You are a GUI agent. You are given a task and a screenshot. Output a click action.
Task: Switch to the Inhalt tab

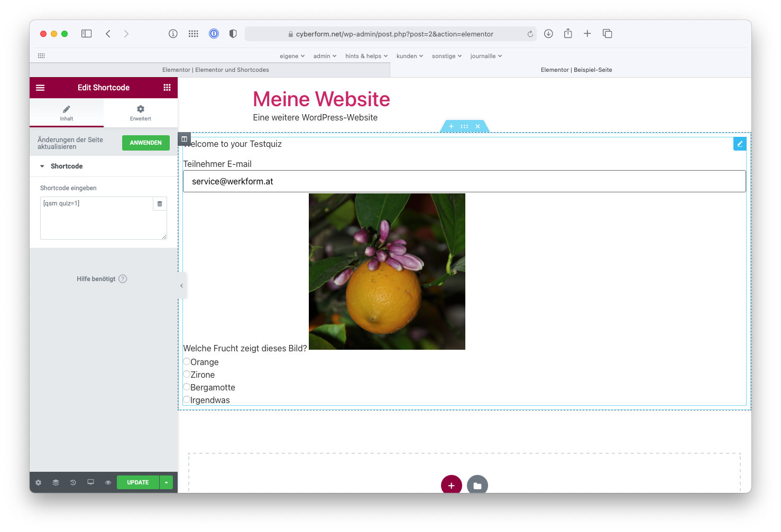tap(67, 113)
